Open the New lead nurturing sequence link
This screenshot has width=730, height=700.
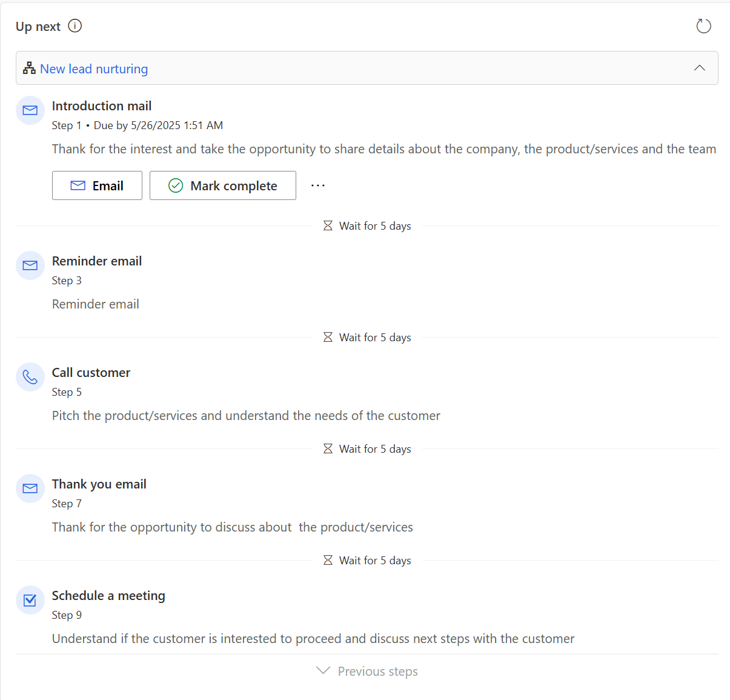[94, 68]
